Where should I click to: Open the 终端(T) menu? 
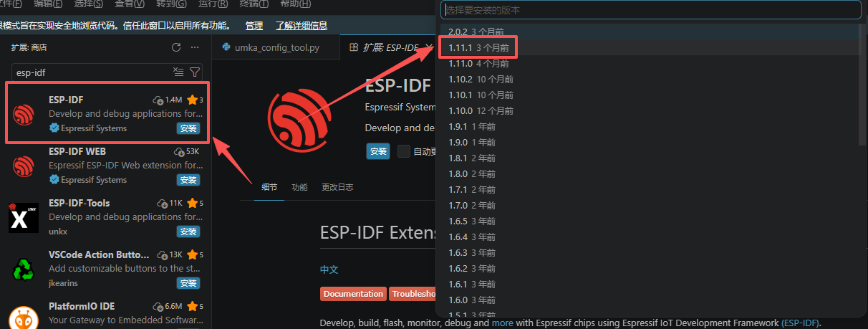(x=254, y=4)
